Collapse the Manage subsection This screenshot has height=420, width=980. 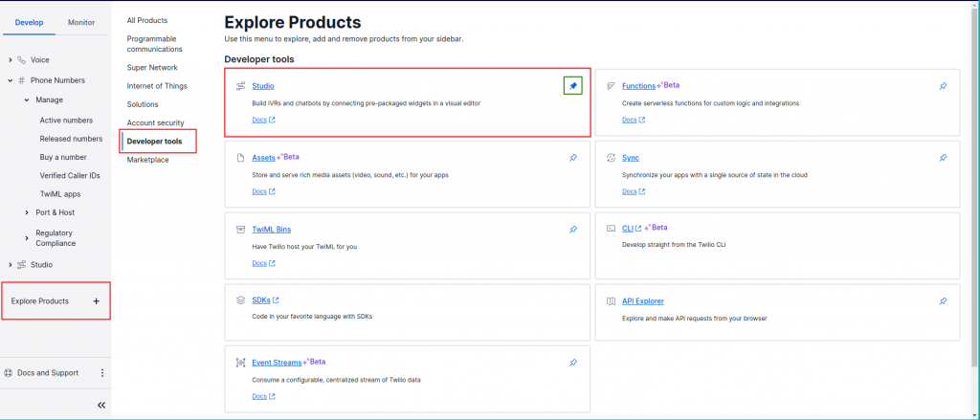tap(27, 100)
